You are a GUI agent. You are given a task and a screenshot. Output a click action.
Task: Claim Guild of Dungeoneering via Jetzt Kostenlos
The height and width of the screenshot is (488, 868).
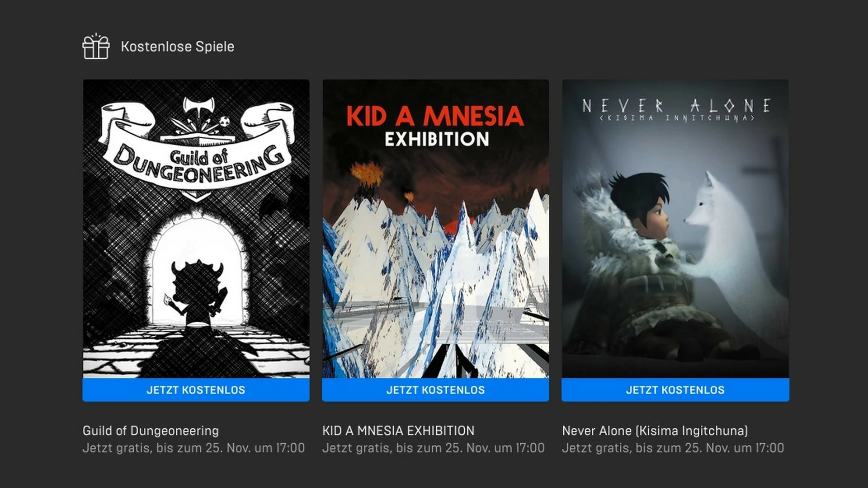(196, 390)
